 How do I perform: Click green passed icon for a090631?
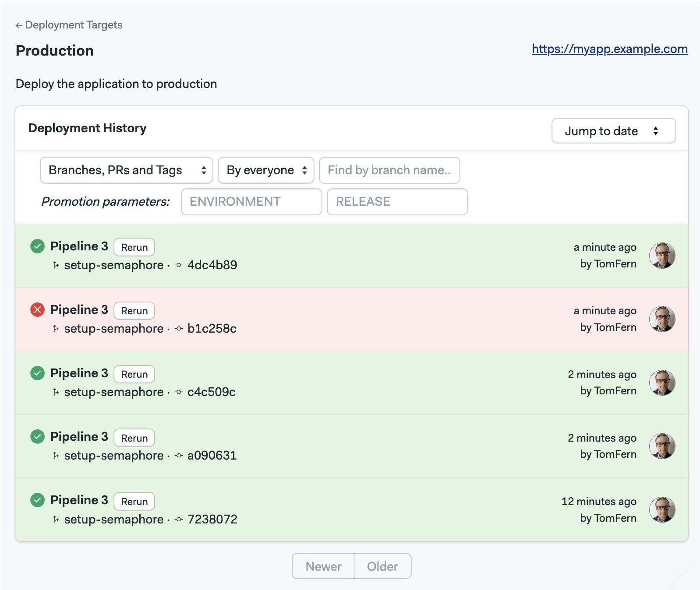(x=38, y=437)
